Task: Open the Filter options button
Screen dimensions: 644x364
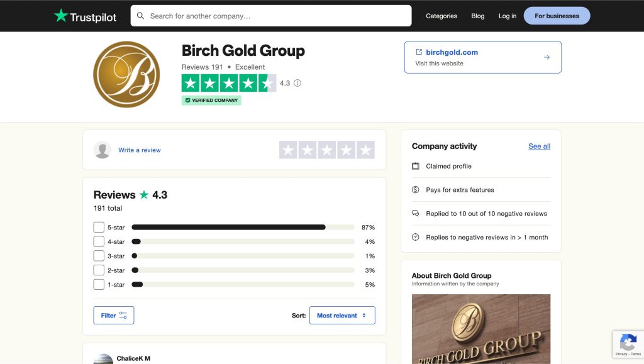Action: tap(114, 316)
